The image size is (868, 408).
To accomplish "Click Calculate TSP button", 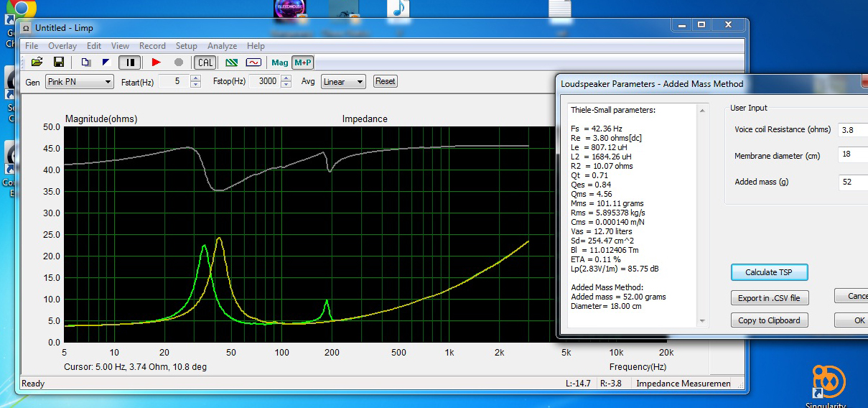I will pos(770,272).
